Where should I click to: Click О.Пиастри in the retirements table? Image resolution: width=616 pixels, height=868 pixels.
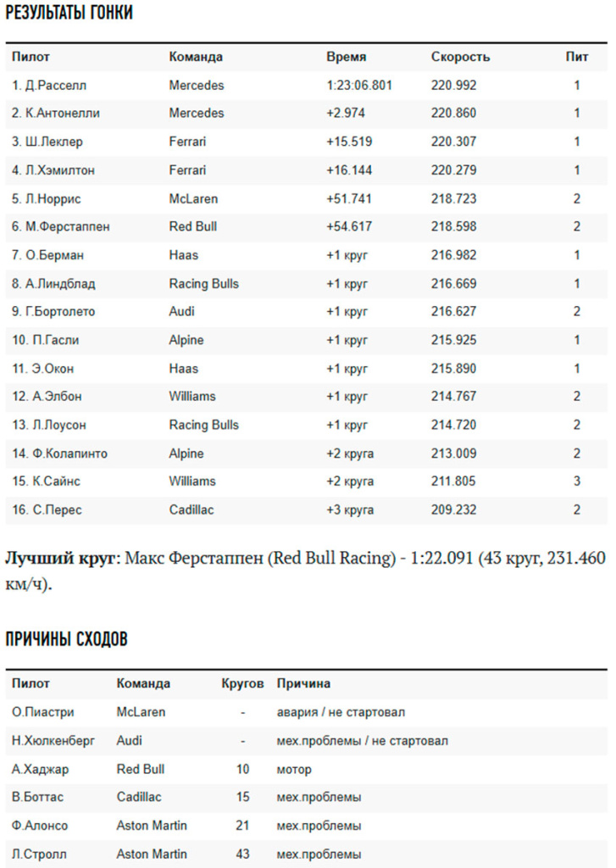(43, 712)
